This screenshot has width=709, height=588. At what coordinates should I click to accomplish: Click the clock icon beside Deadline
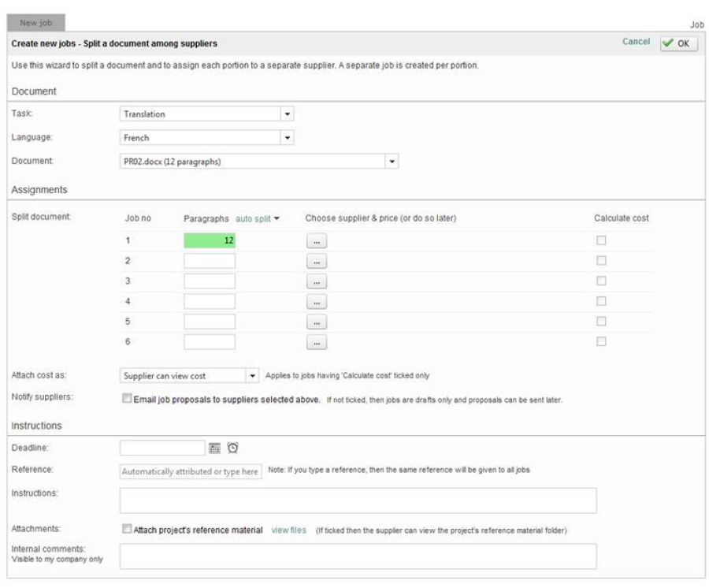[x=232, y=448]
